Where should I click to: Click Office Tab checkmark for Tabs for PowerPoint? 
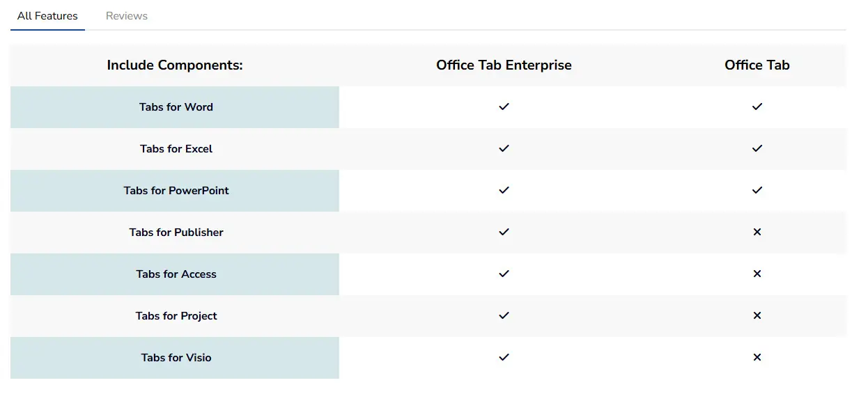click(757, 191)
